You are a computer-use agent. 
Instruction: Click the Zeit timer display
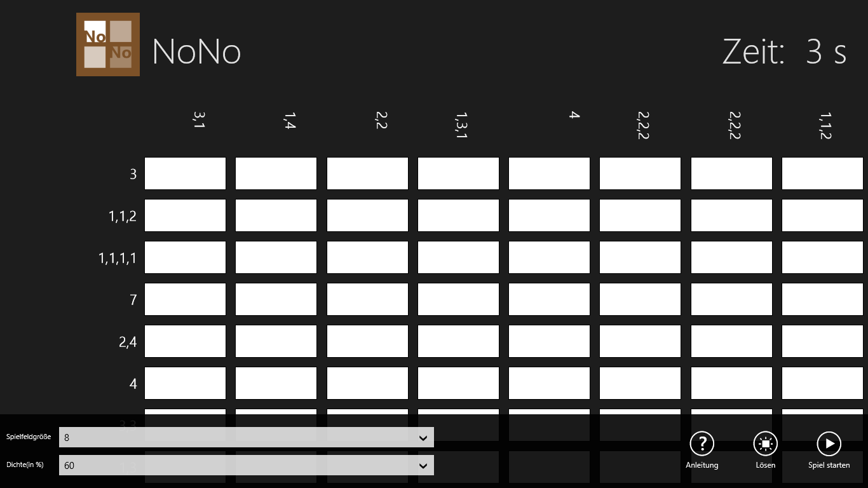(x=784, y=52)
